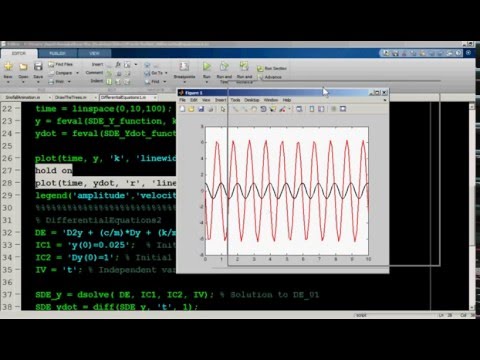The image size is (480, 360).
Task: Expand the dropdown arrow under New
Action: (x=8, y=82)
